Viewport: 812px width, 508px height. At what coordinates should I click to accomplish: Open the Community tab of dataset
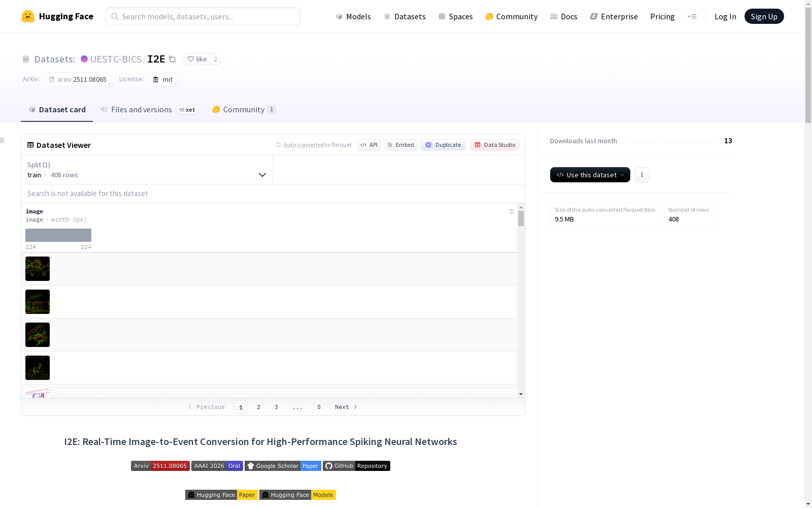[x=244, y=110]
